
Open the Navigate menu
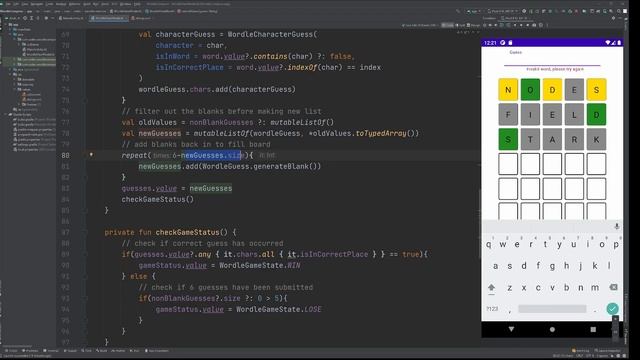(x=37, y=4)
